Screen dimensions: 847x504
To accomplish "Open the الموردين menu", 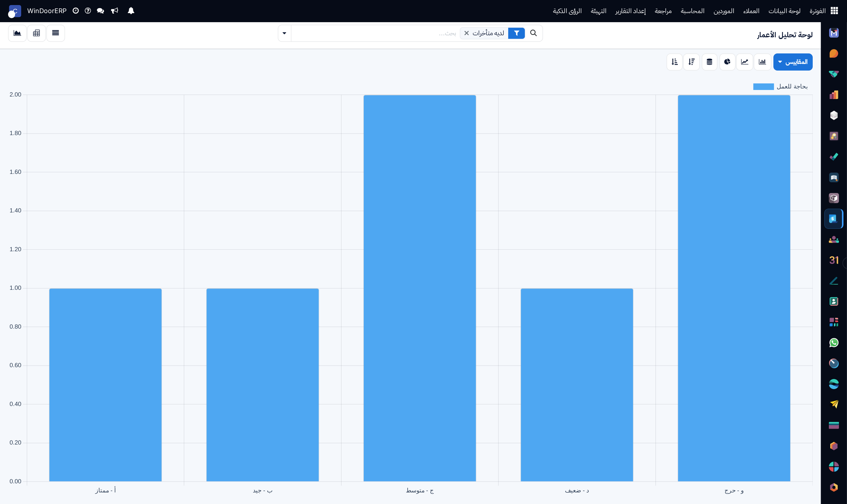I will pos(724,11).
